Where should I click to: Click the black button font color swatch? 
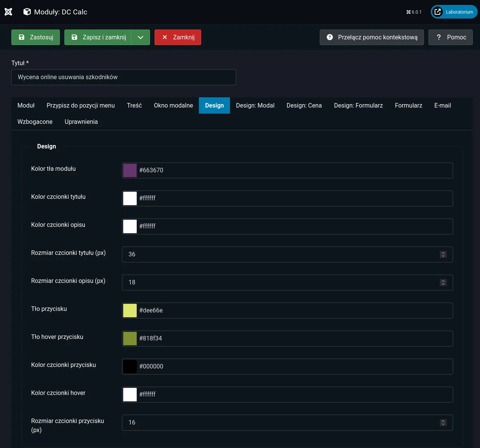click(130, 367)
